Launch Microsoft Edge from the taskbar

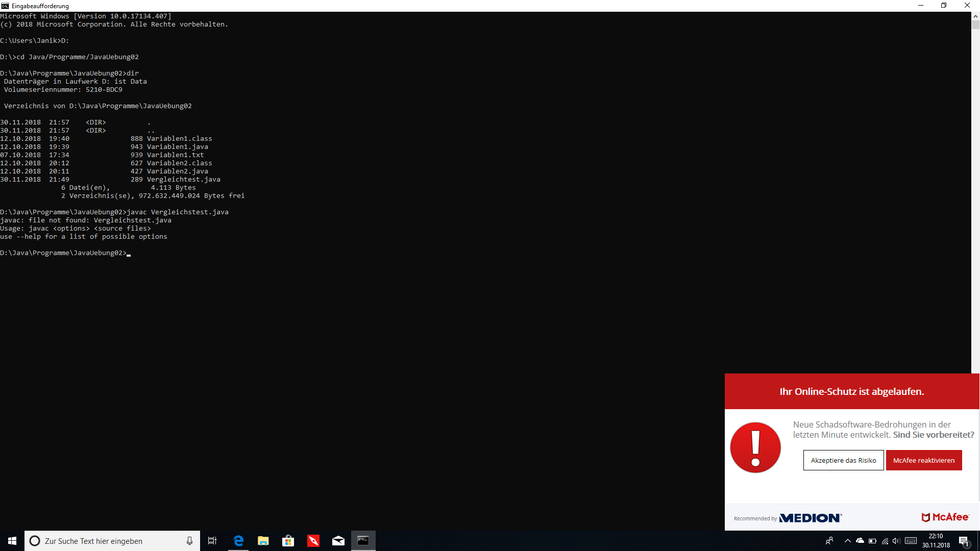238,541
